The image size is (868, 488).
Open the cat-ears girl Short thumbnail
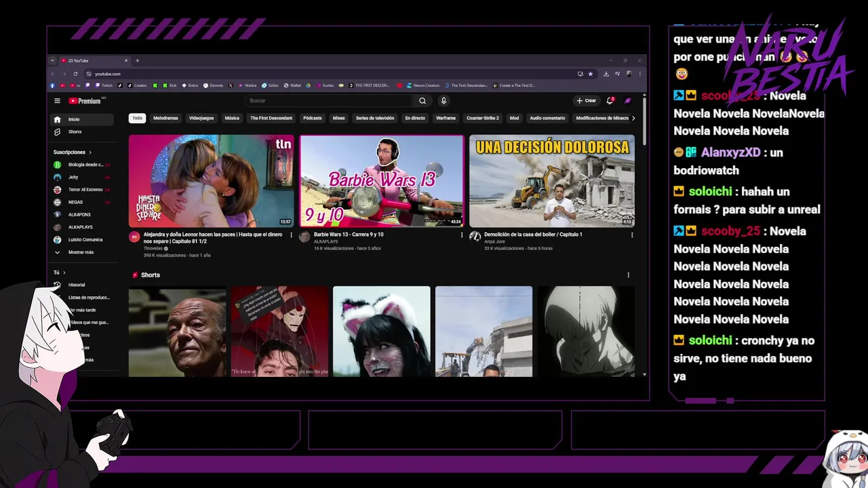(382, 331)
